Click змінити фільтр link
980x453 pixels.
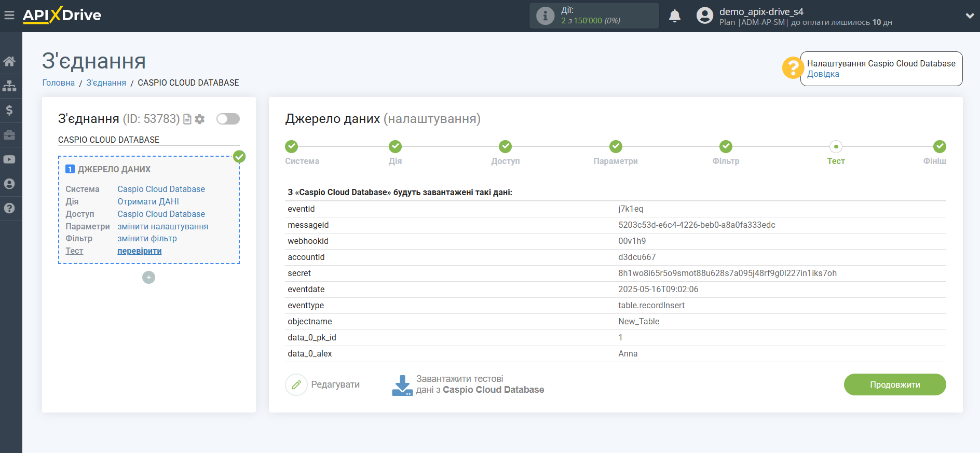coord(147,239)
